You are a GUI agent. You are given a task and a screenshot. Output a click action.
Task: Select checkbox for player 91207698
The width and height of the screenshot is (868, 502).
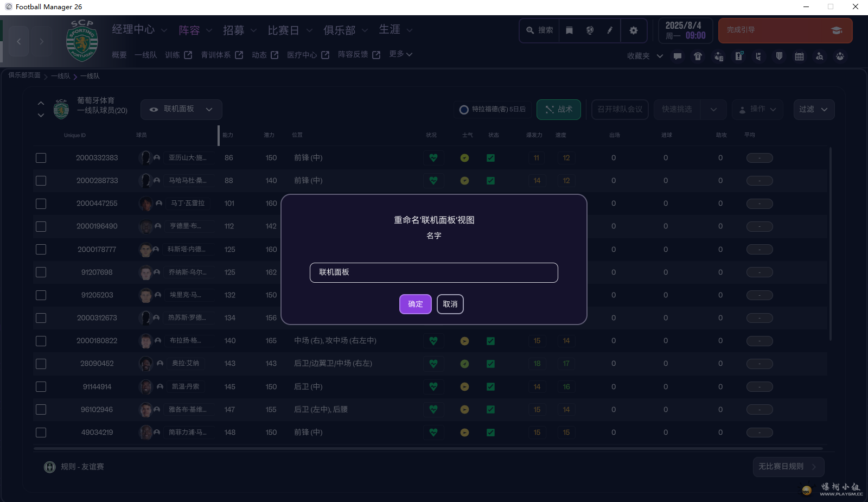41,272
